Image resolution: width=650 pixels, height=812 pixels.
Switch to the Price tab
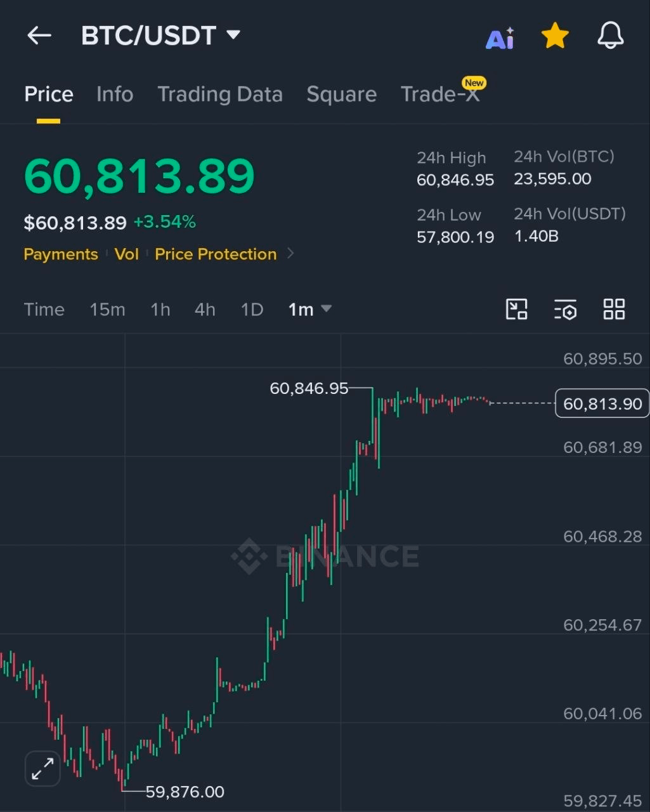pos(49,95)
